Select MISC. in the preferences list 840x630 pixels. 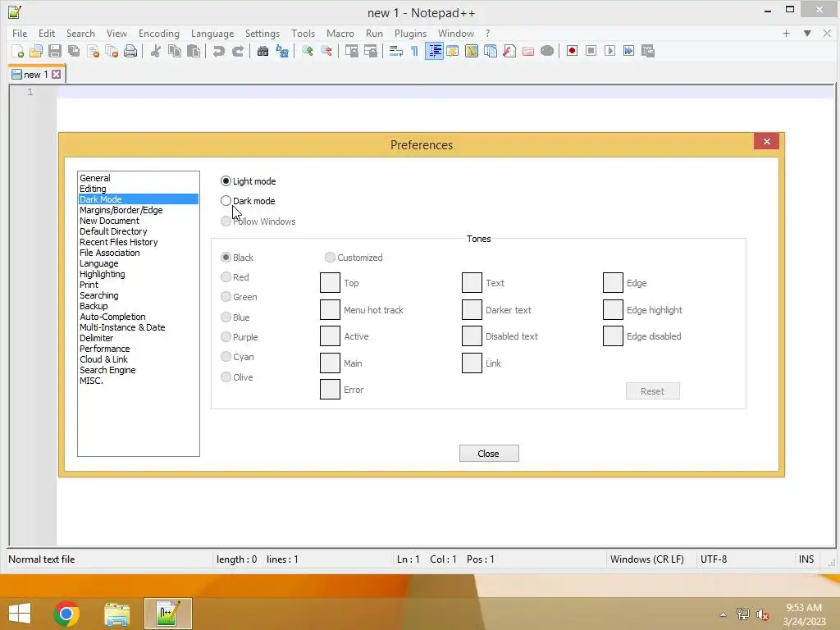pos(138,381)
